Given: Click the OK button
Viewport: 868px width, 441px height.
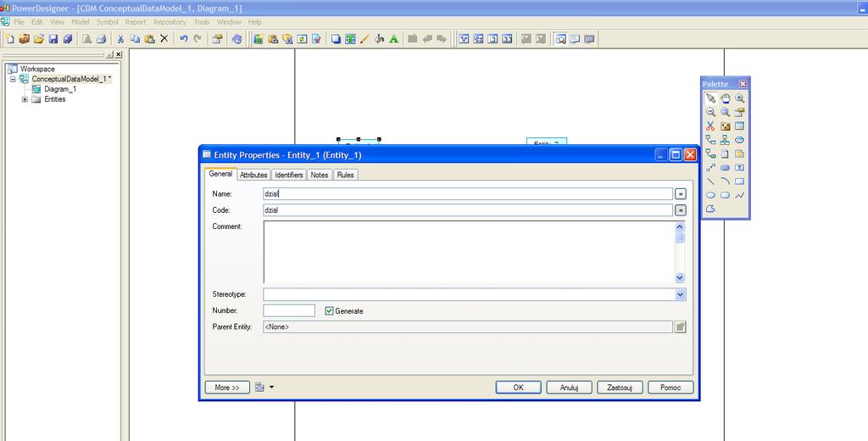Looking at the screenshot, I should pyautogui.click(x=518, y=388).
